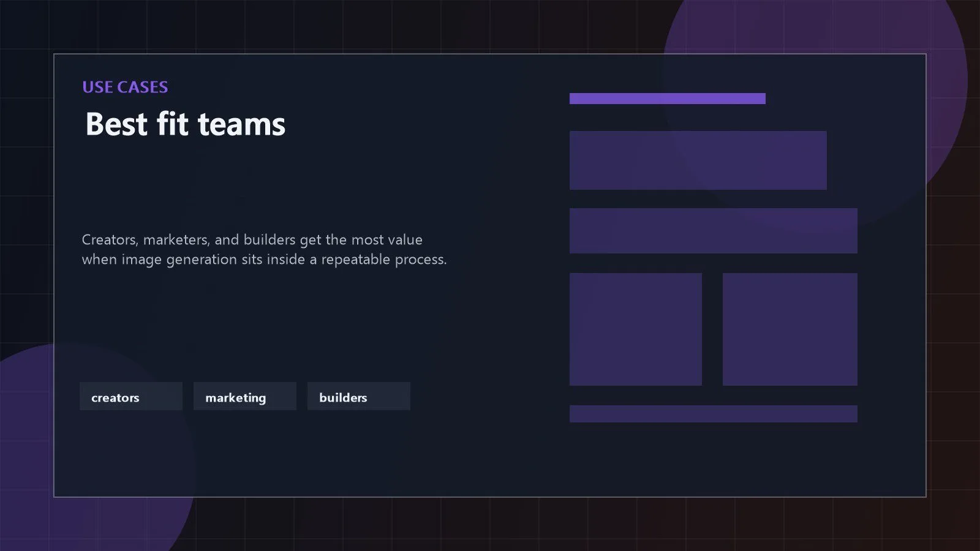This screenshot has height=551, width=980.
Task: Click the line starting 'Creators, marketers, and builders'
Action: coord(252,239)
